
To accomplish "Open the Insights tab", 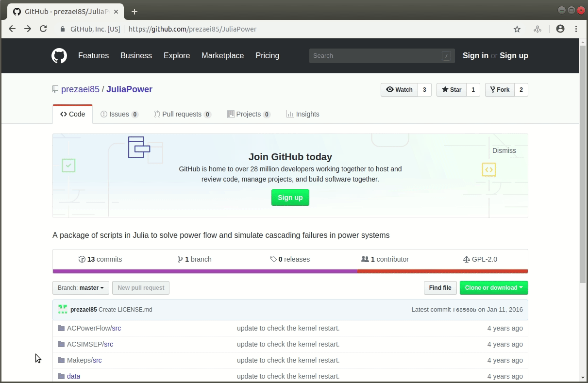I will click(x=303, y=114).
